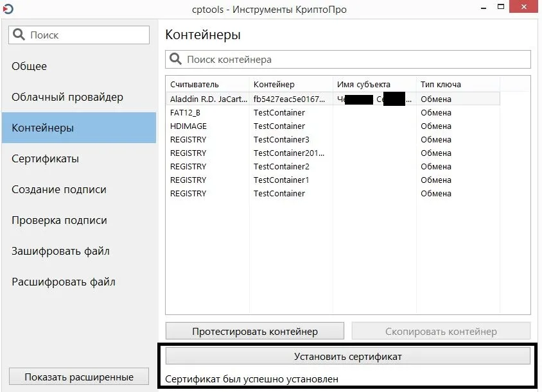
Task: Open Расшифровать файл section
Action: pyautogui.click(x=79, y=282)
